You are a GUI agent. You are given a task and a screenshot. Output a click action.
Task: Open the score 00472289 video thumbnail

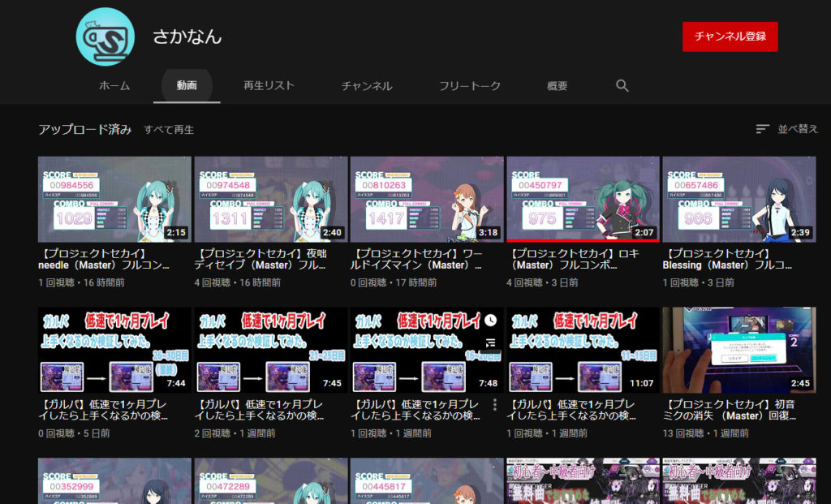pyautogui.click(x=271, y=481)
